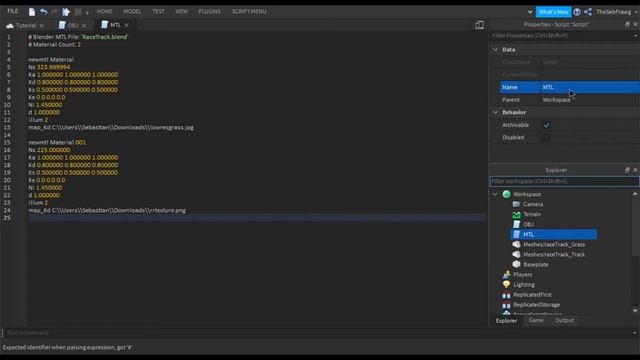Select the MTL script icon in Explorer
Image resolution: width=640 pixels, height=360 pixels.
(x=516, y=234)
